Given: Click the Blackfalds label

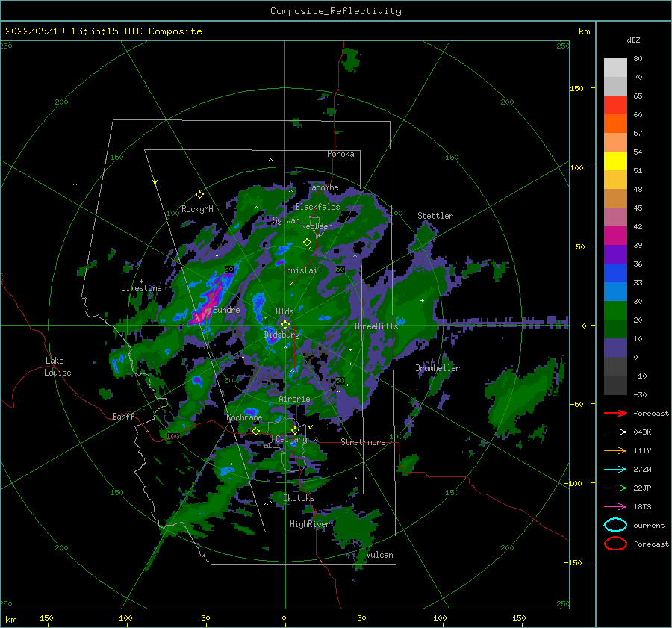Looking at the screenshot, I should 317,207.
